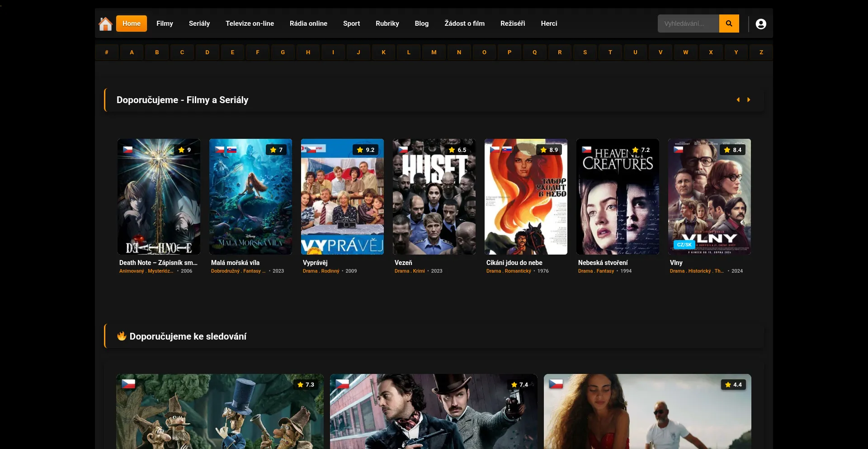Click the Romantický genre link
The height and width of the screenshot is (449, 868).
coord(518,271)
